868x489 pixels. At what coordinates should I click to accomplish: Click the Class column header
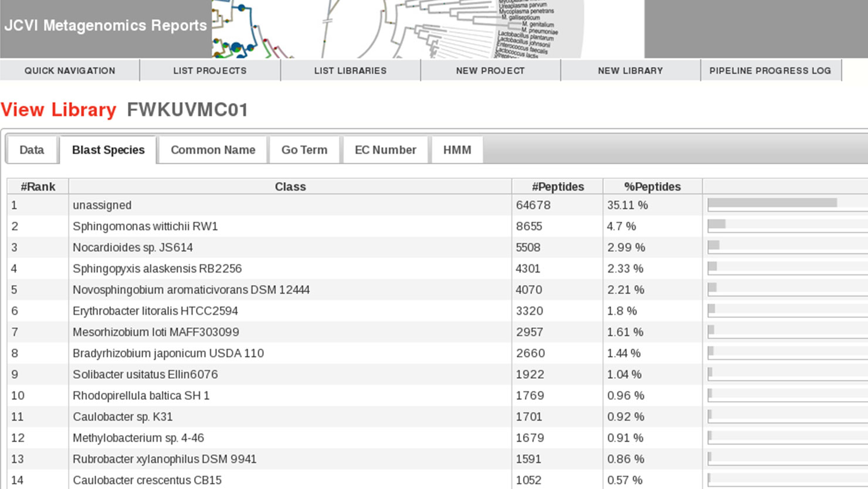[290, 186]
